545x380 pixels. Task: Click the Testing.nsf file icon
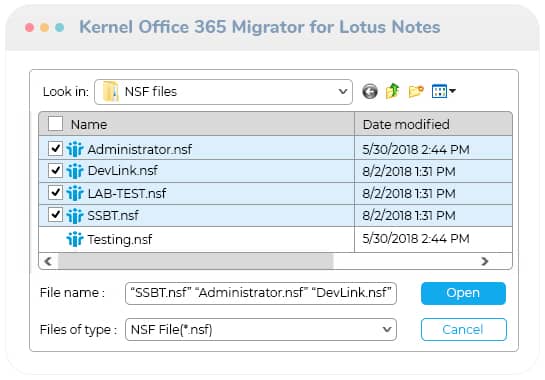[x=75, y=239]
